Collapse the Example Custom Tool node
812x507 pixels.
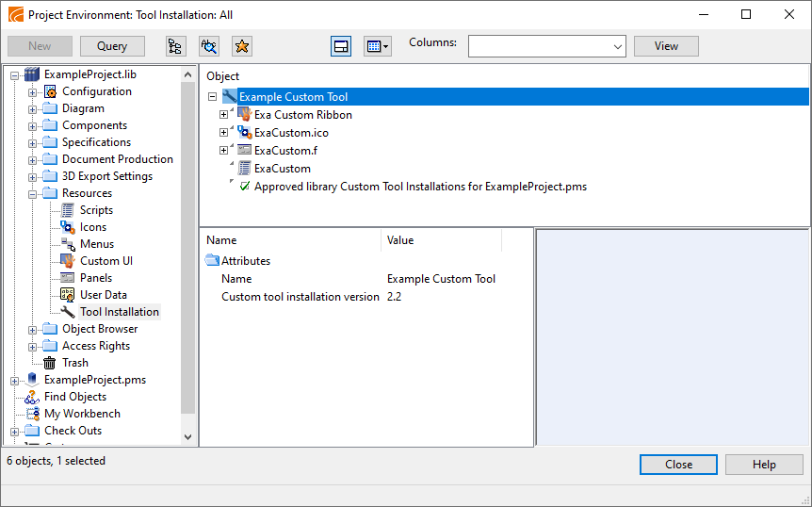pos(212,97)
